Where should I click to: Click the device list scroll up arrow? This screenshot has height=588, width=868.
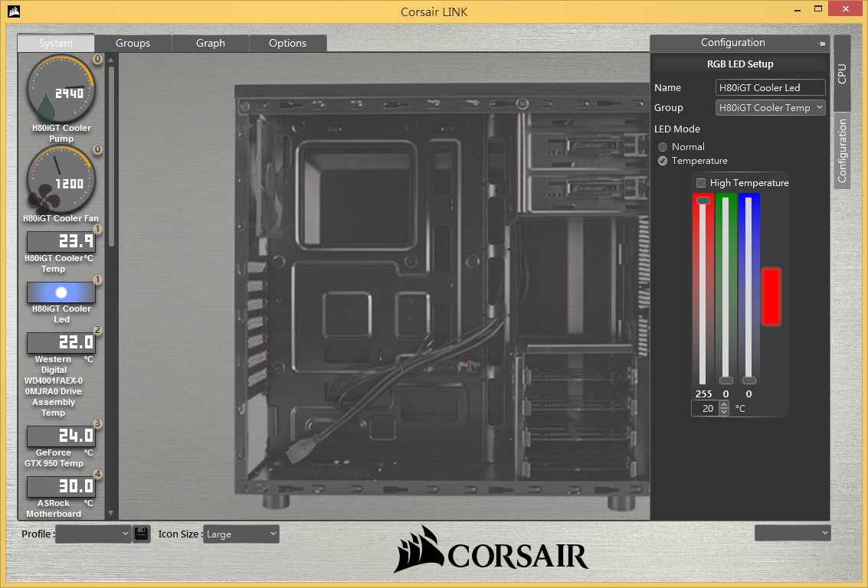point(111,60)
